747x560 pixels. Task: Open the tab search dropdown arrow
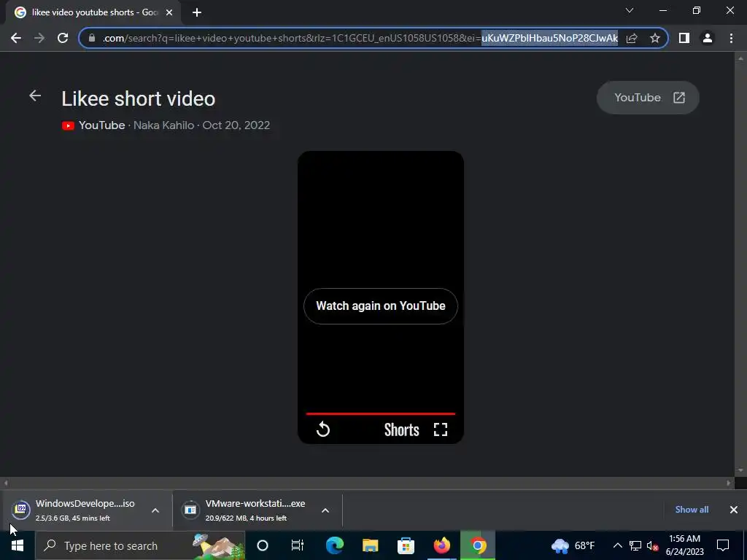click(x=630, y=10)
